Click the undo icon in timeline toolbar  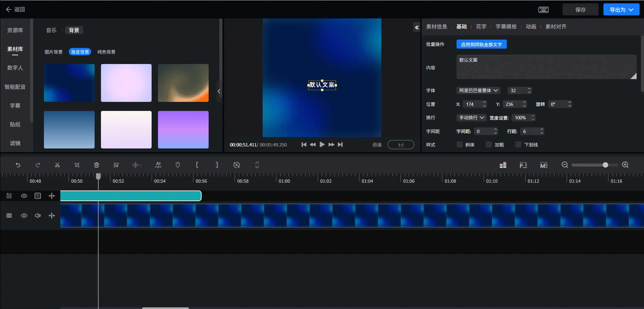18,165
